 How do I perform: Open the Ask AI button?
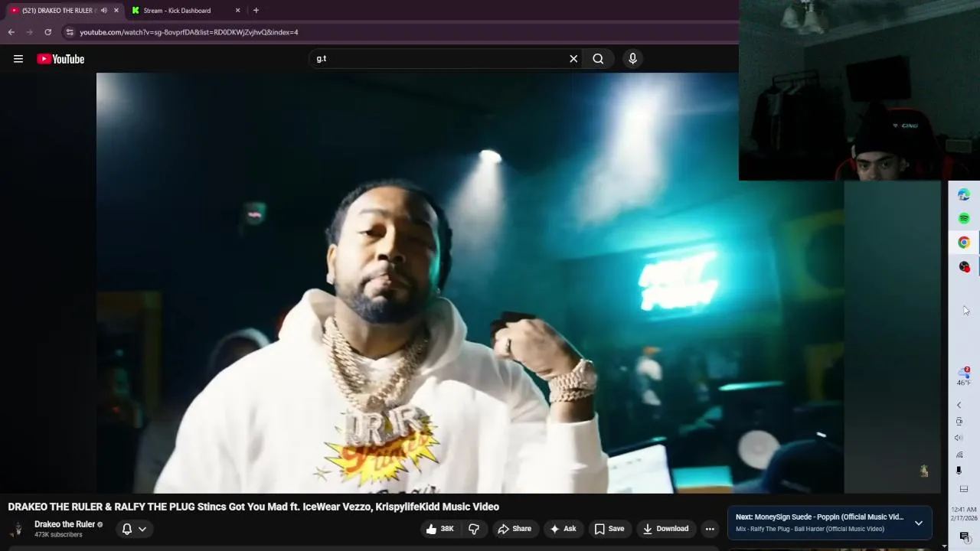[563, 529]
